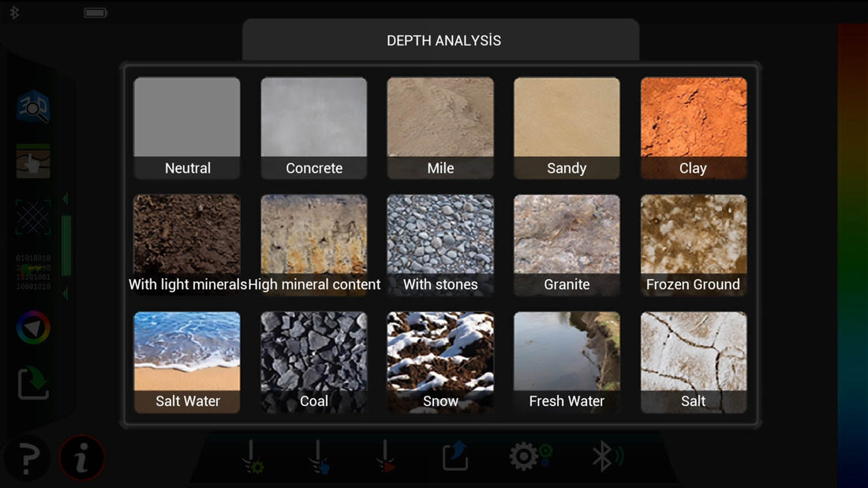This screenshot has height=488, width=868.
Task: Choose the Clay ground tile
Action: point(693,128)
